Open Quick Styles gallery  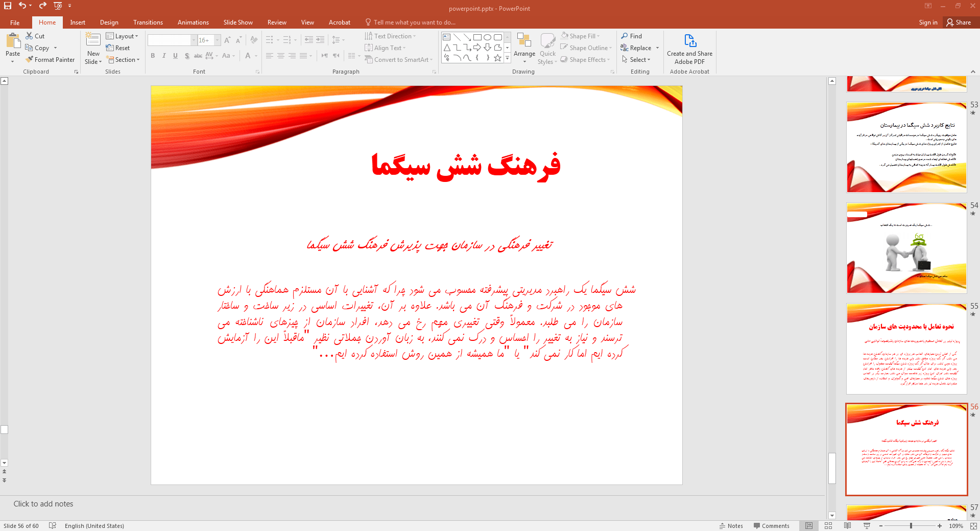(547, 49)
